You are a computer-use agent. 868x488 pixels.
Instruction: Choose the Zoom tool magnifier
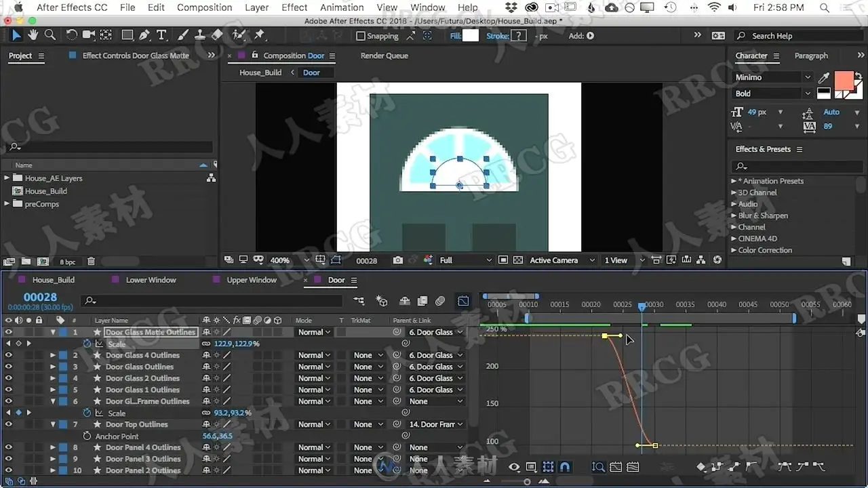point(50,35)
